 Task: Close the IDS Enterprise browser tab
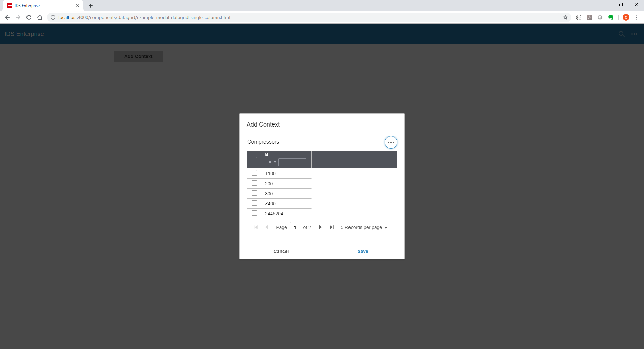(x=78, y=6)
